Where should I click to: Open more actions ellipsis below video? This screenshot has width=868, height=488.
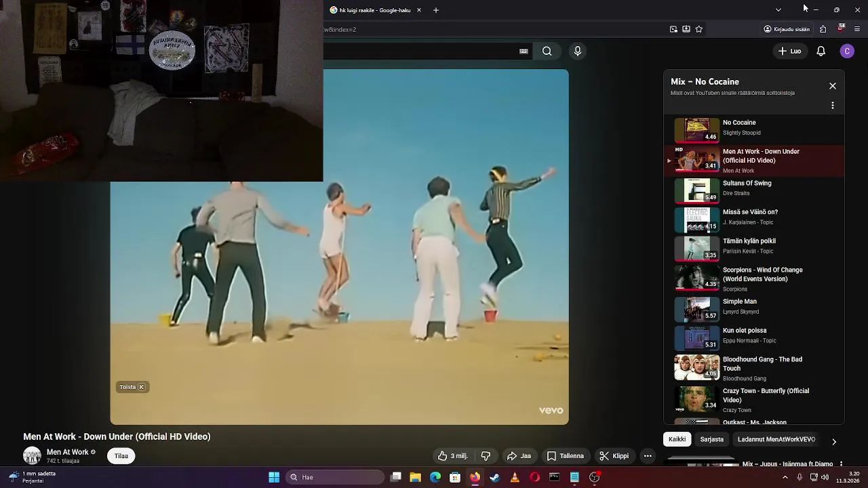(648, 456)
